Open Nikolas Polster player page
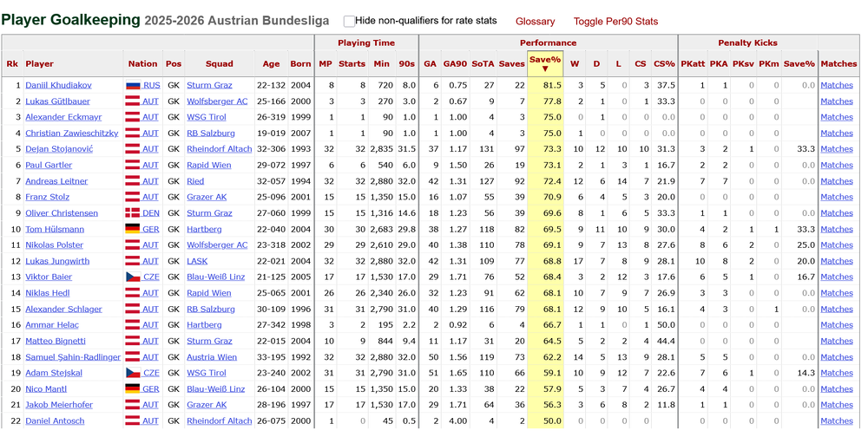Image resolution: width=868 pixels, height=437 pixels. (54, 245)
